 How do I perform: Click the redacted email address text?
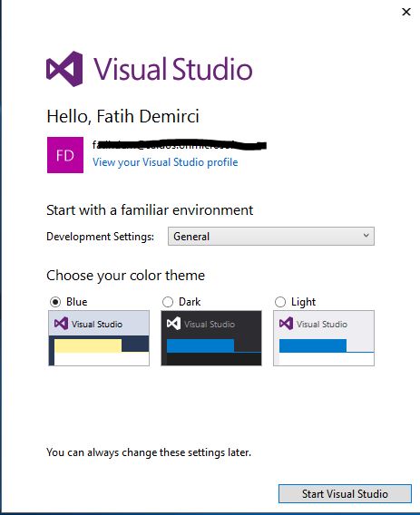[180, 145]
